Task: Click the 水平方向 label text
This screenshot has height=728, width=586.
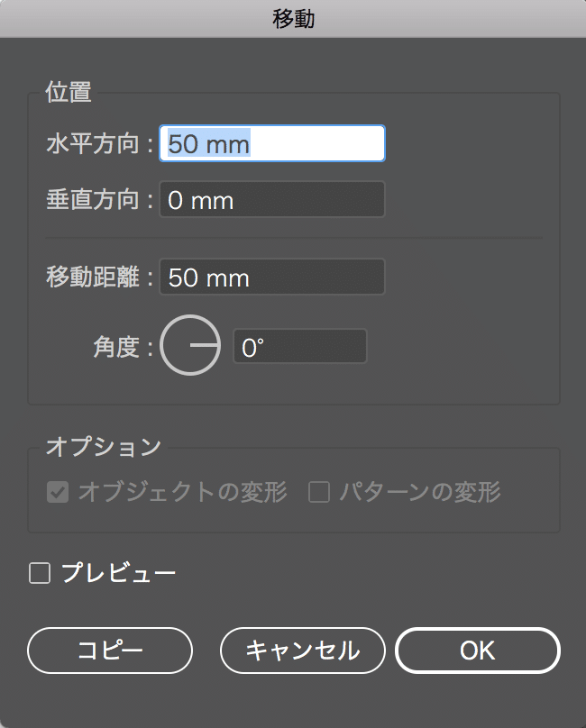Action: [x=93, y=143]
